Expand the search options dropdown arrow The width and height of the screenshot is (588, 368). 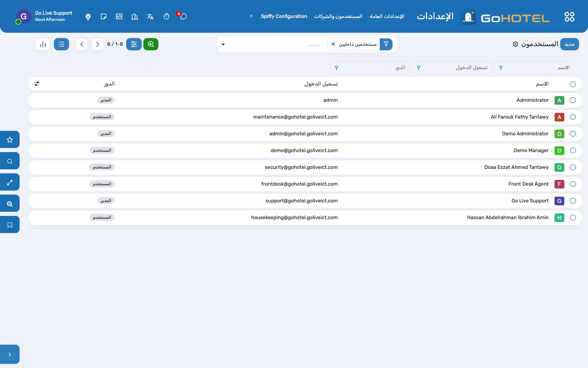(223, 44)
